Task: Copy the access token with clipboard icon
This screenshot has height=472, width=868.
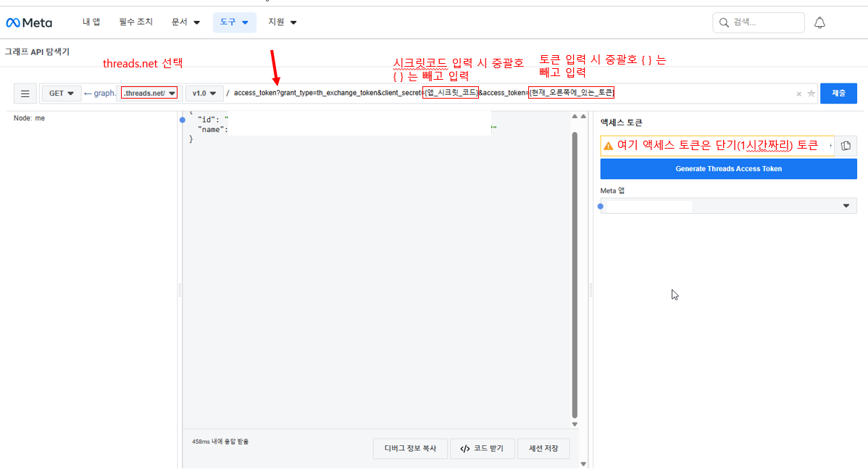Action: pos(846,146)
